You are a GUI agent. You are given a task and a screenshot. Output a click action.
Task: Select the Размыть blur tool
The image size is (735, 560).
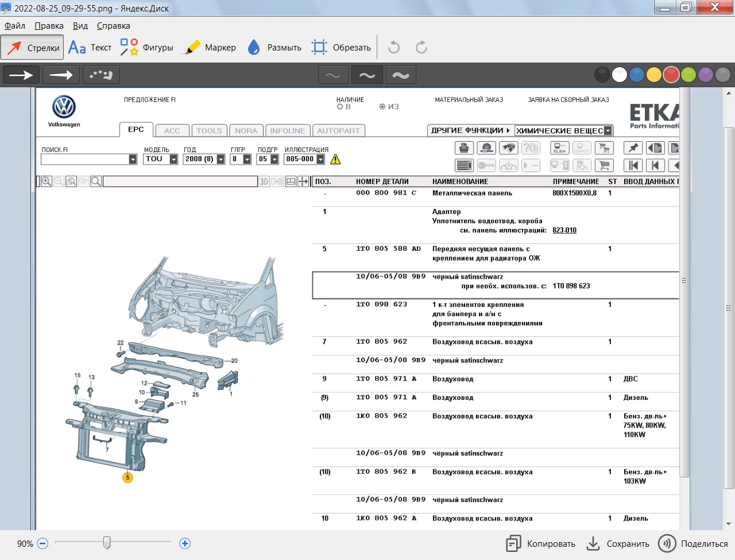click(274, 48)
